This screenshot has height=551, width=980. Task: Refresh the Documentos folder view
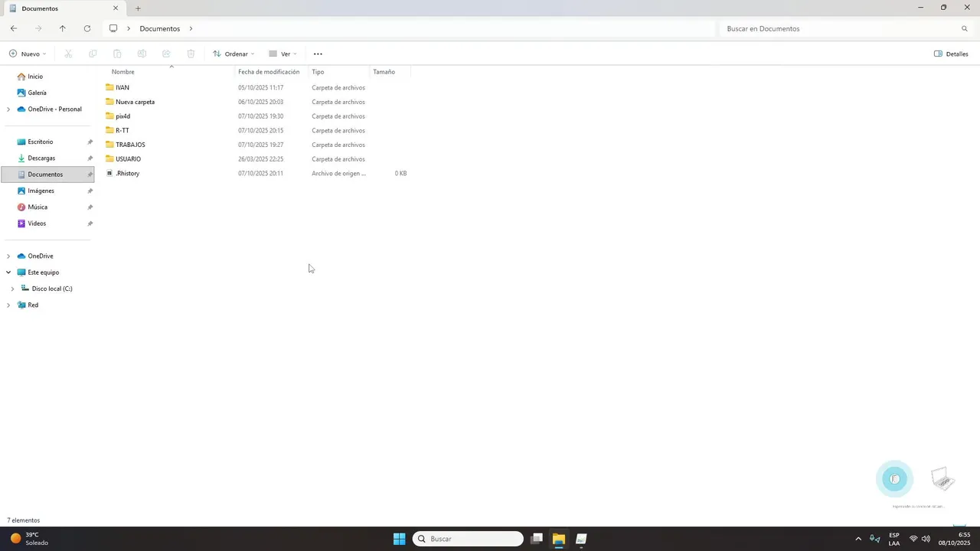(87, 28)
